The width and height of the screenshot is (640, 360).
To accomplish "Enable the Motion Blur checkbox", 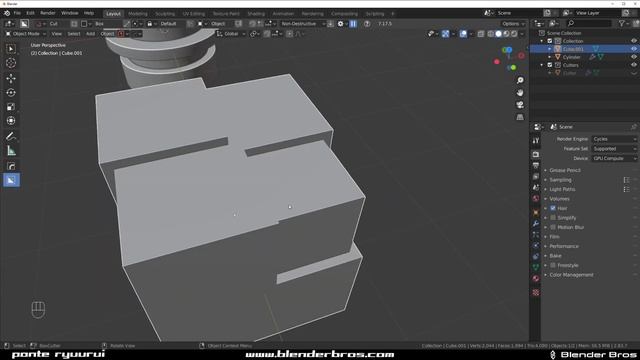I will point(553,227).
